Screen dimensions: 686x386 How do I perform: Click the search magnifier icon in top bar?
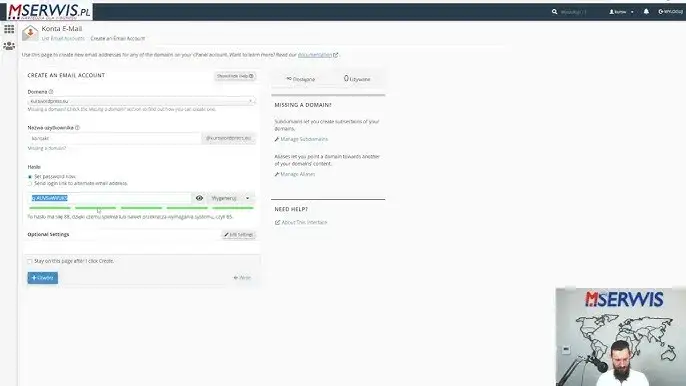[x=554, y=12]
